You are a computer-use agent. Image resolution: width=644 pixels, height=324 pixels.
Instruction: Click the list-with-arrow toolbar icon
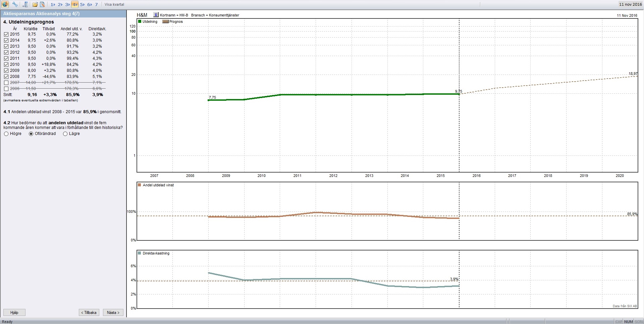[25, 4]
